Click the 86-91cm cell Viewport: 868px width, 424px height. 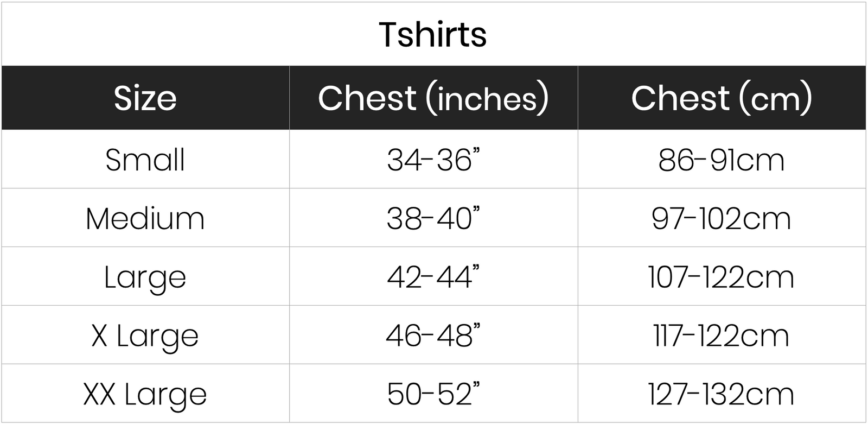(722, 160)
